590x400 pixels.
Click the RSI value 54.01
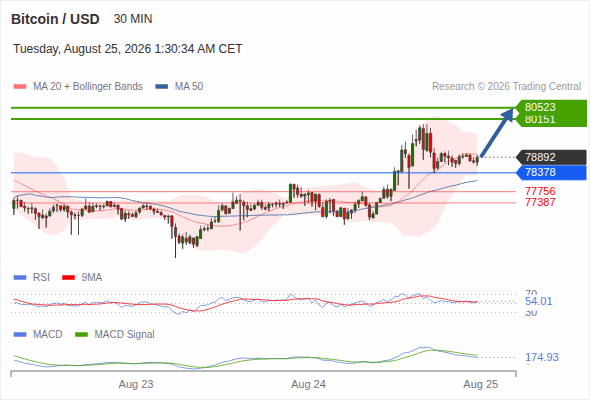tap(538, 301)
